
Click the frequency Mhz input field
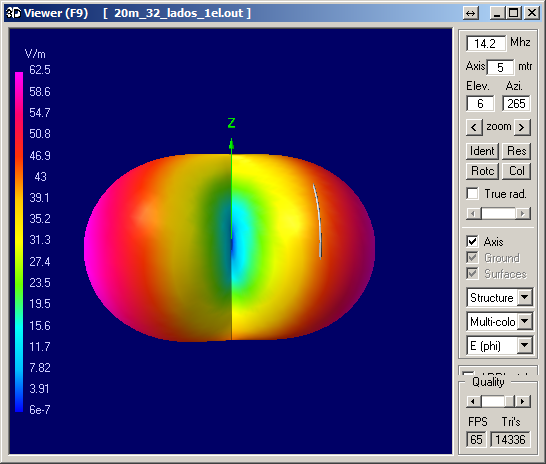tap(486, 44)
